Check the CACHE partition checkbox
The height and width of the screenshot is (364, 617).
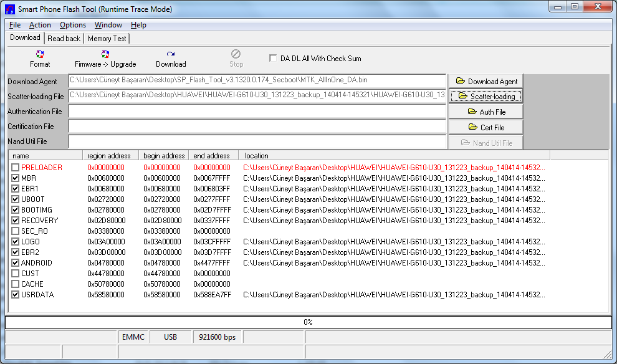click(x=16, y=284)
